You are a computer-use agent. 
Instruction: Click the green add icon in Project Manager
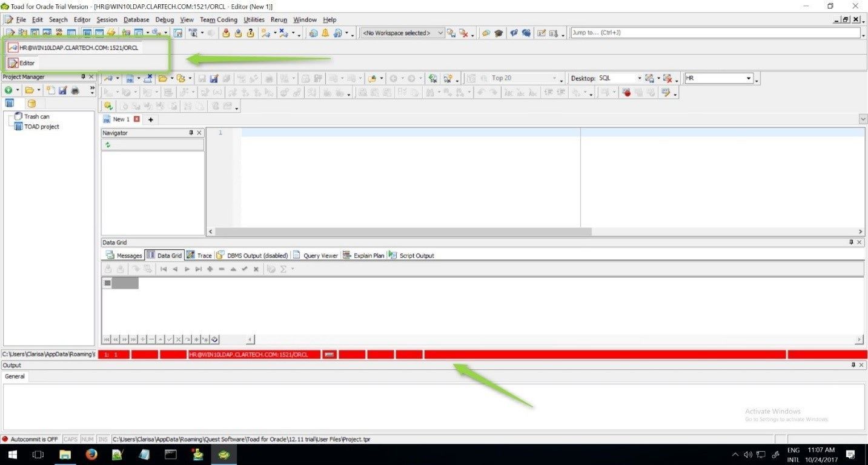tap(8, 90)
